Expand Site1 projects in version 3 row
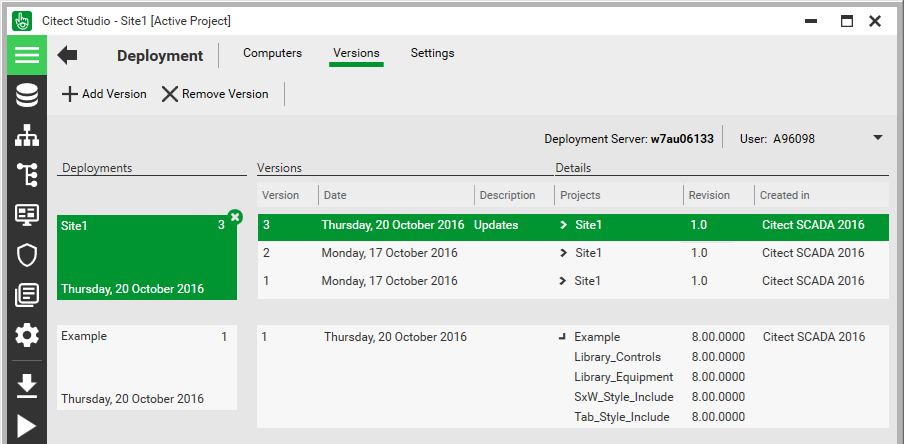This screenshot has width=904, height=444. click(565, 225)
